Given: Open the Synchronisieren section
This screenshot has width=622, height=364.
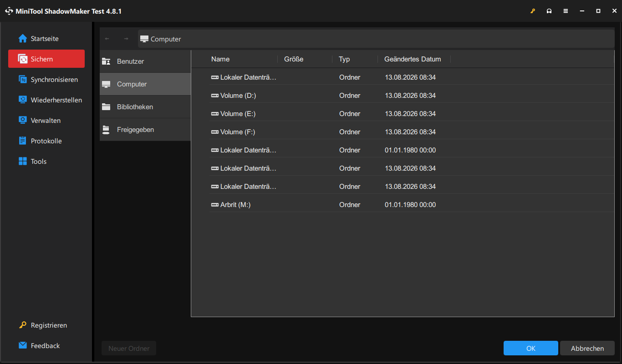Looking at the screenshot, I should pyautogui.click(x=46, y=80).
